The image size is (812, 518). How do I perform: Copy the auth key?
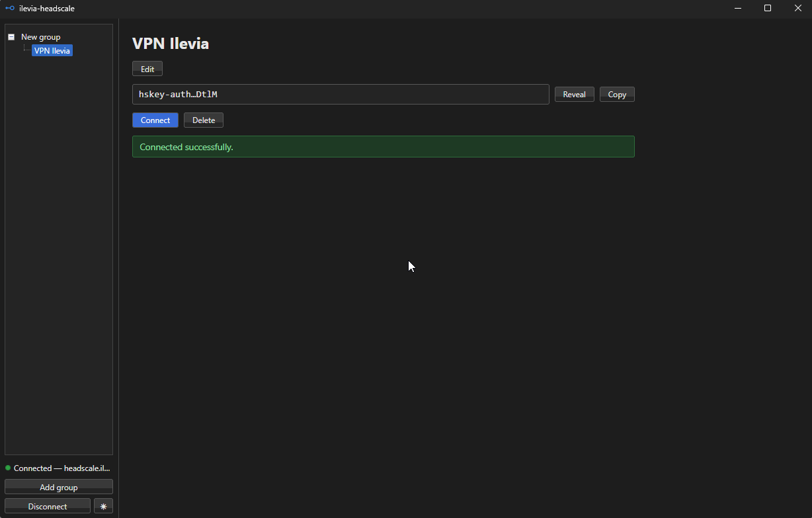click(617, 94)
